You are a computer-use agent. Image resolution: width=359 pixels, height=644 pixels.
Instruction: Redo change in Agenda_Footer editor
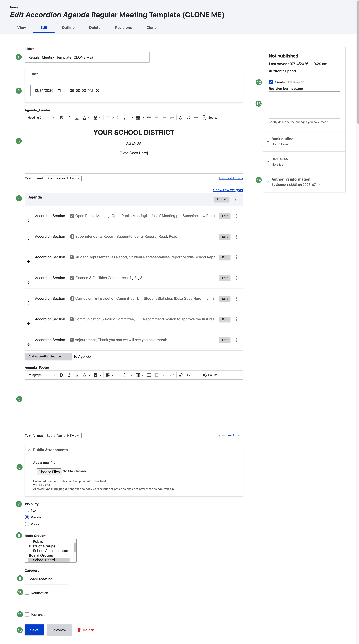tap(172, 375)
